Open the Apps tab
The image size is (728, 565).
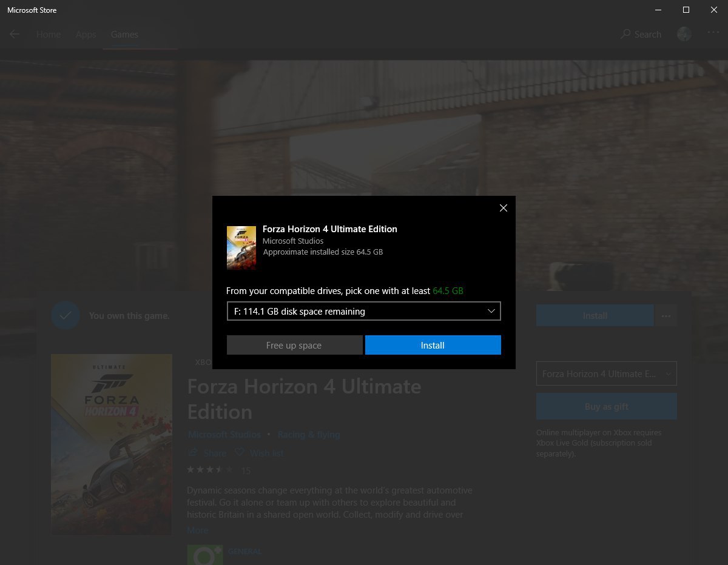pos(86,35)
